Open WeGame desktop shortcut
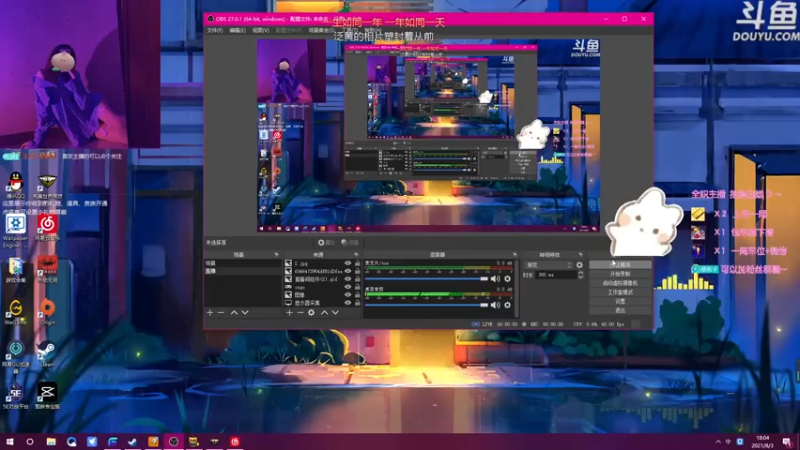 [x=16, y=312]
